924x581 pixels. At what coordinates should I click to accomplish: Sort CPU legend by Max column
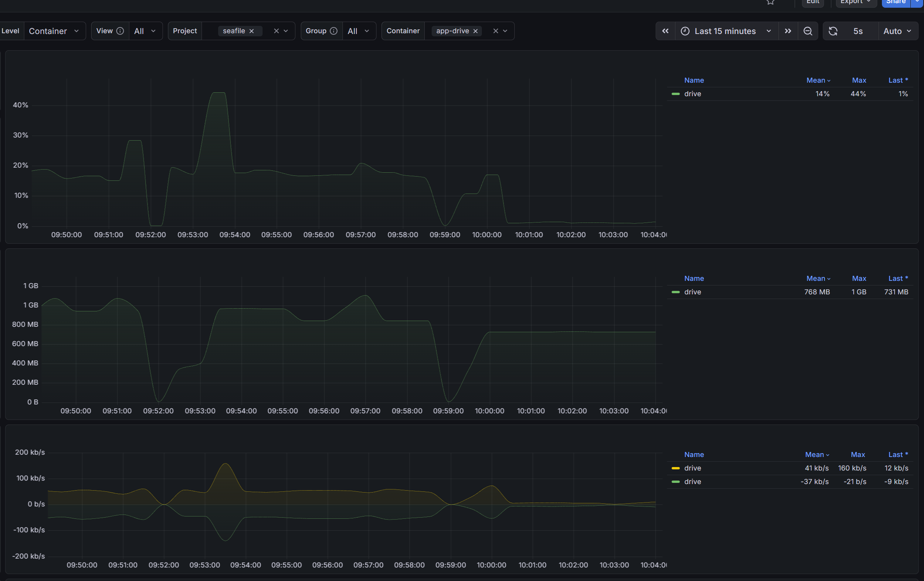[859, 80]
